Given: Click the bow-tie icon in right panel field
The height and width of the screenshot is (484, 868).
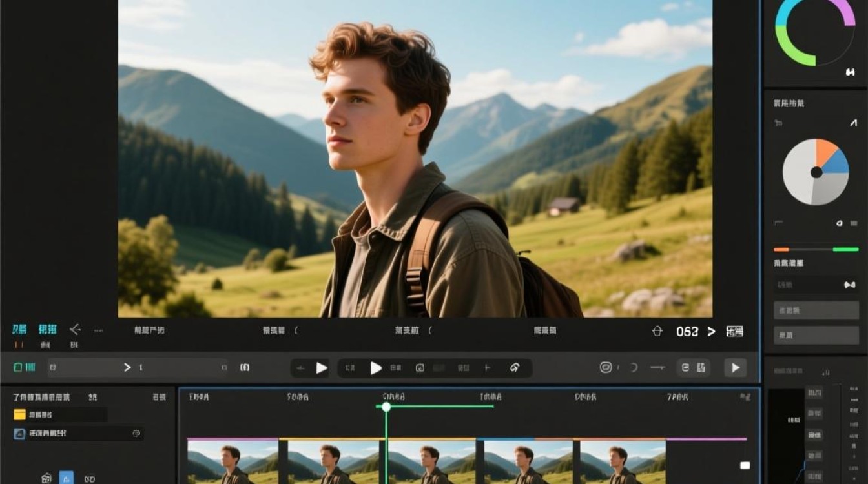Looking at the screenshot, I should (850, 285).
